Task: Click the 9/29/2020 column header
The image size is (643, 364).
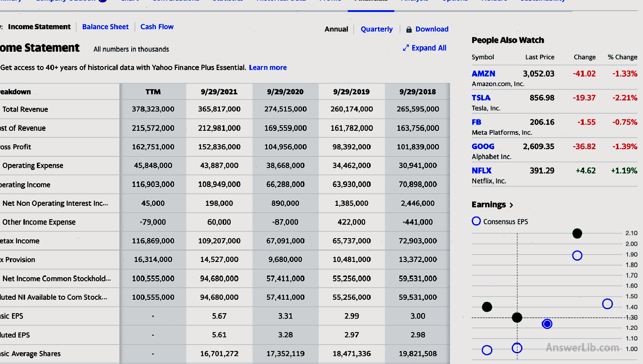Action: 285,92
